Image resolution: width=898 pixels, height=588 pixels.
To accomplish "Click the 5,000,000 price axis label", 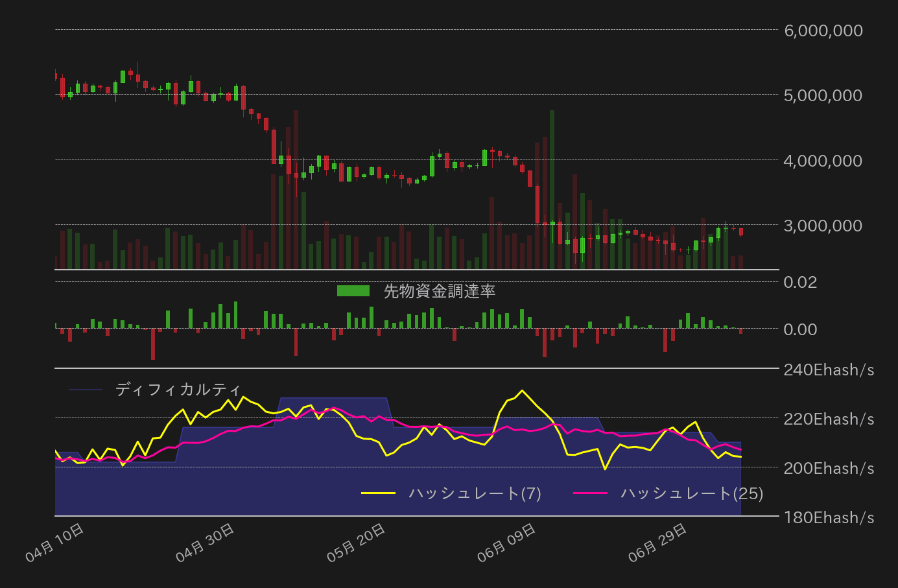I will click(x=822, y=95).
